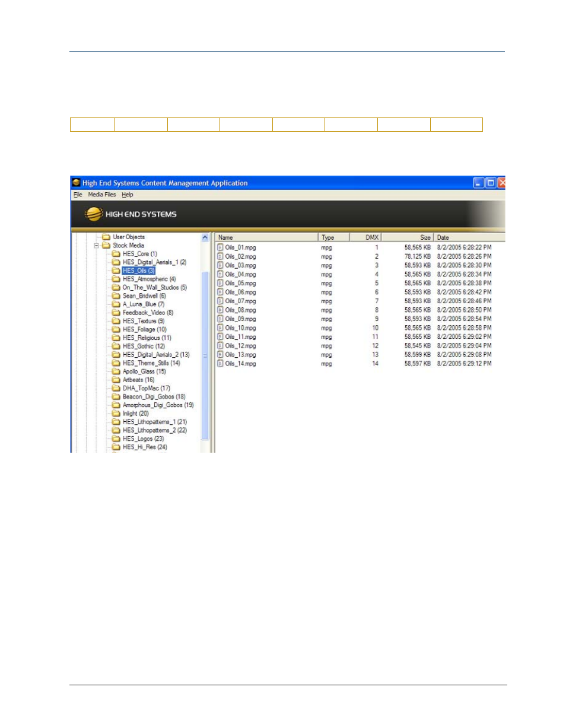Open the Help menu

128,195
